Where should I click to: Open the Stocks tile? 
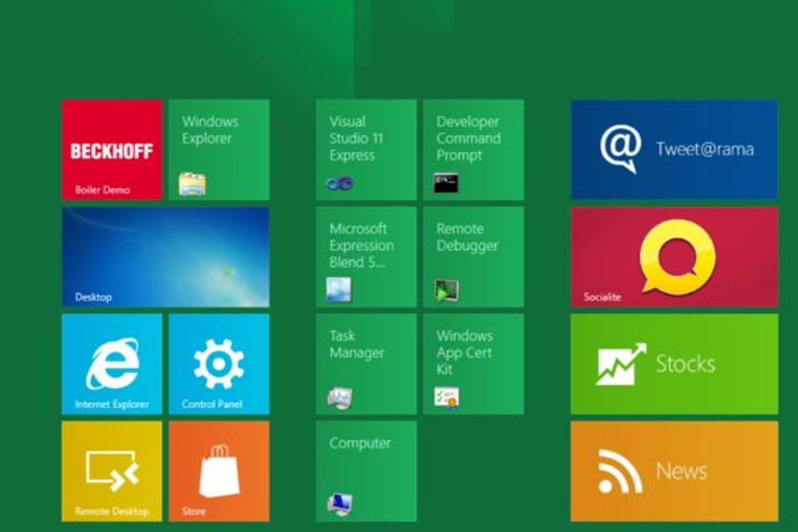(675, 364)
